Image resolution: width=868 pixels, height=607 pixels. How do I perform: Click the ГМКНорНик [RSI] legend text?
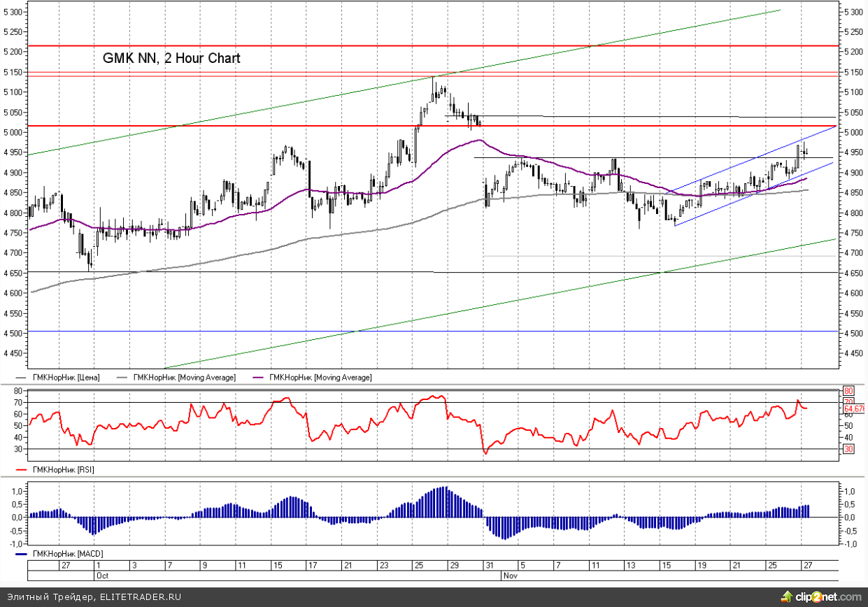point(63,471)
